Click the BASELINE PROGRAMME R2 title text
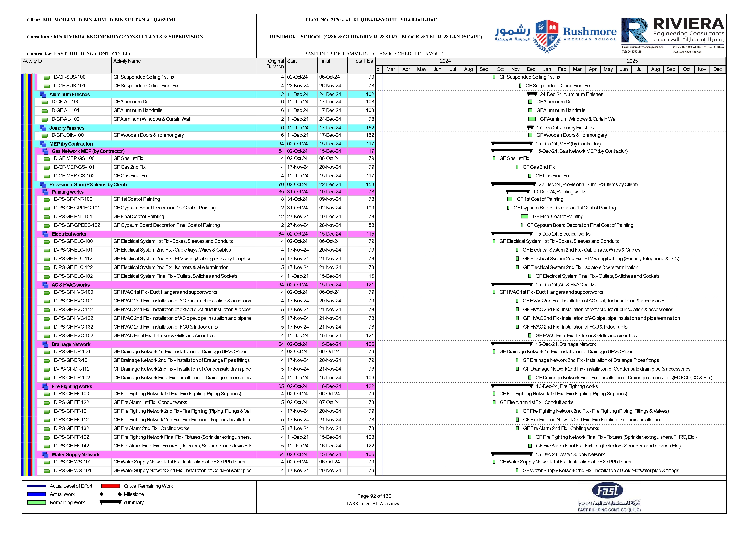The image size is (756, 535). pyautogui.click(x=373, y=54)
